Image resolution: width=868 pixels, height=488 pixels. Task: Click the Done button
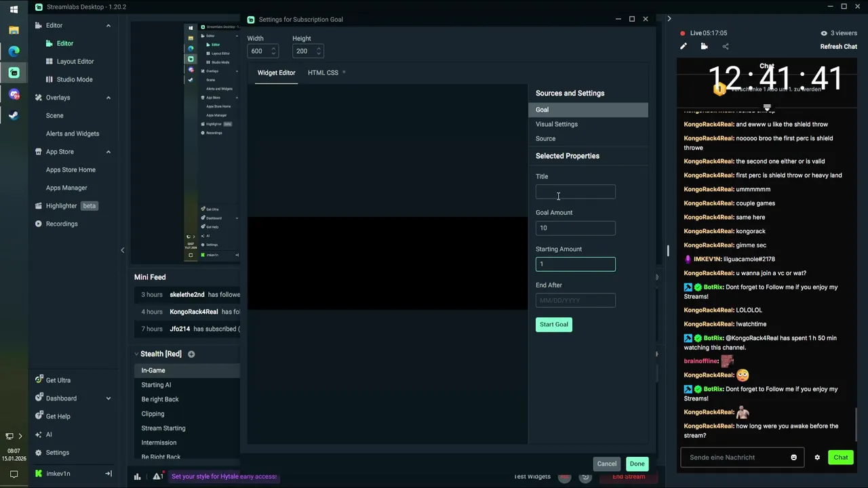coord(637,464)
